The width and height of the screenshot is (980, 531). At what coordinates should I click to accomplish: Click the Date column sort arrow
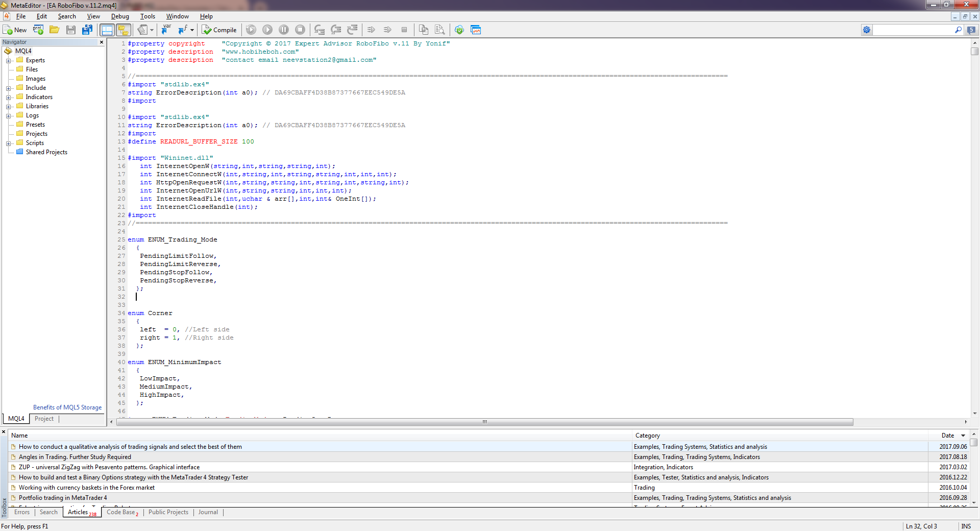[963, 436]
